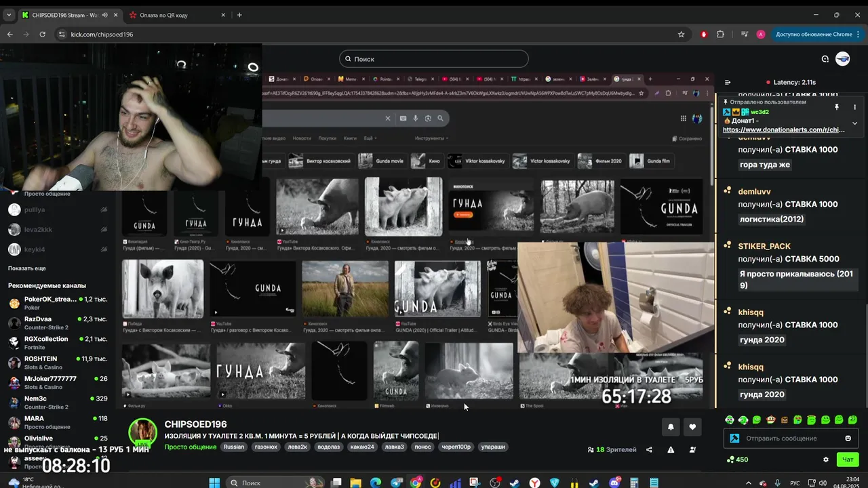Open pinned message three-dot options
The image size is (868, 488).
[854, 106]
